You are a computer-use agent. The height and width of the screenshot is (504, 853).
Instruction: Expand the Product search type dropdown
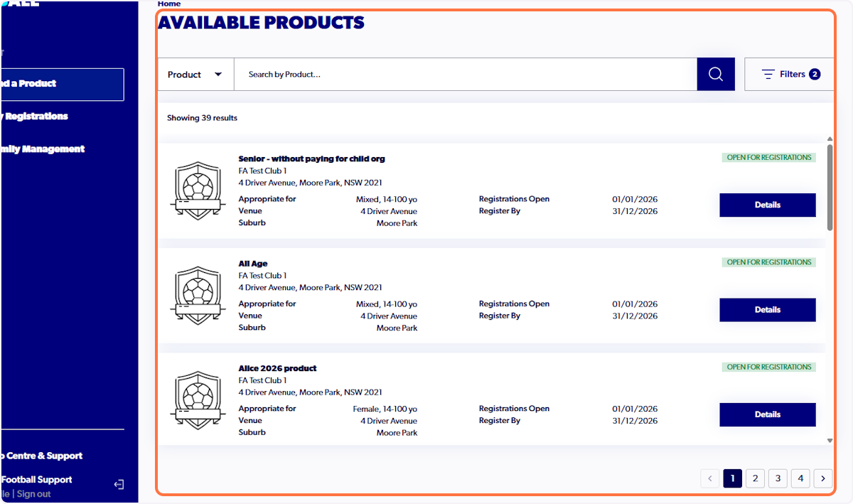tap(195, 74)
